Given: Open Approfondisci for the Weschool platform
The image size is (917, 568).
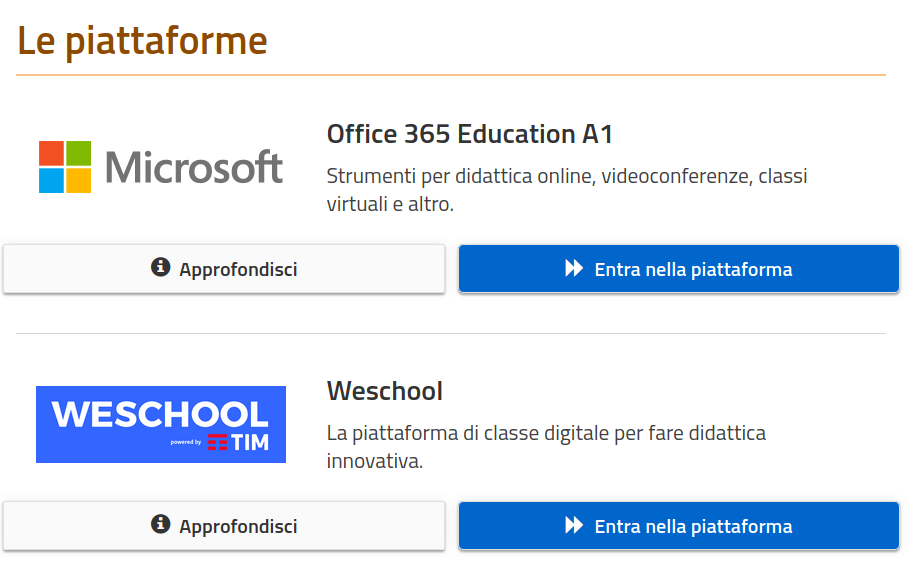Looking at the screenshot, I should tap(224, 526).
